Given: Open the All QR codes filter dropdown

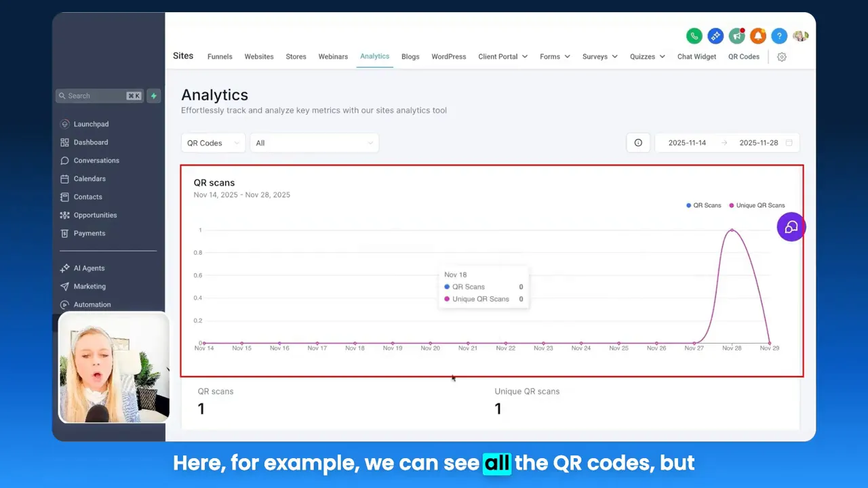Looking at the screenshot, I should tap(314, 143).
